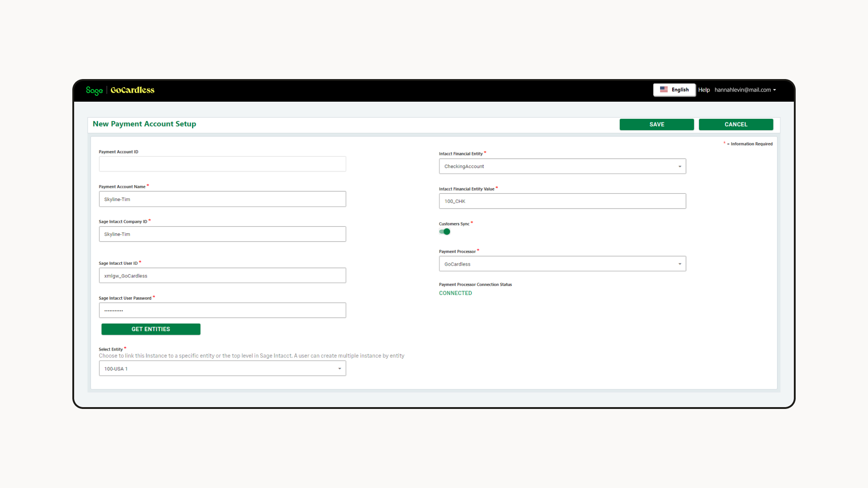Click the CANCEL button
The image size is (868, 488).
click(x=736, y=124)
